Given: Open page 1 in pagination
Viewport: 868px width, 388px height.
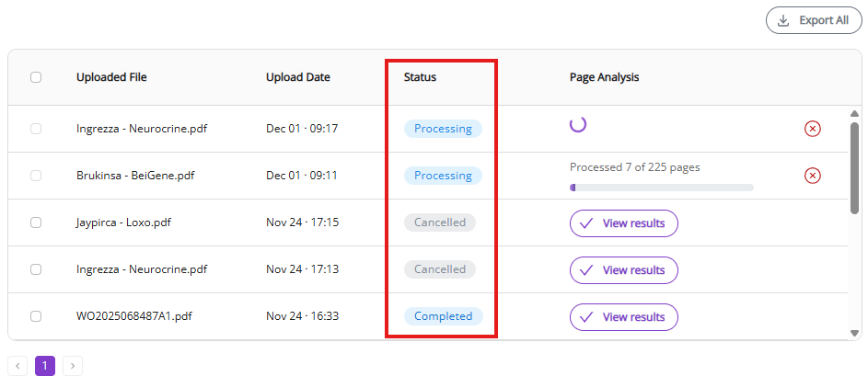Looking at the screenshot, I should [x=45, y=366].
